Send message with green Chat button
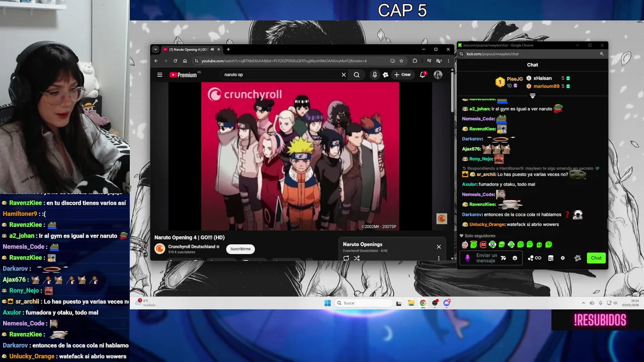 (596, 258)
